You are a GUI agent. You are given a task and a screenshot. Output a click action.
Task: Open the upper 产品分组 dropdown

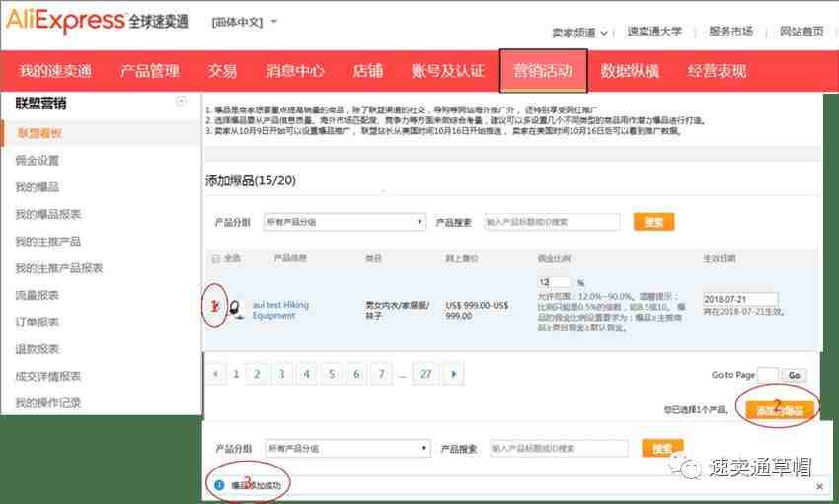(344, 222)
